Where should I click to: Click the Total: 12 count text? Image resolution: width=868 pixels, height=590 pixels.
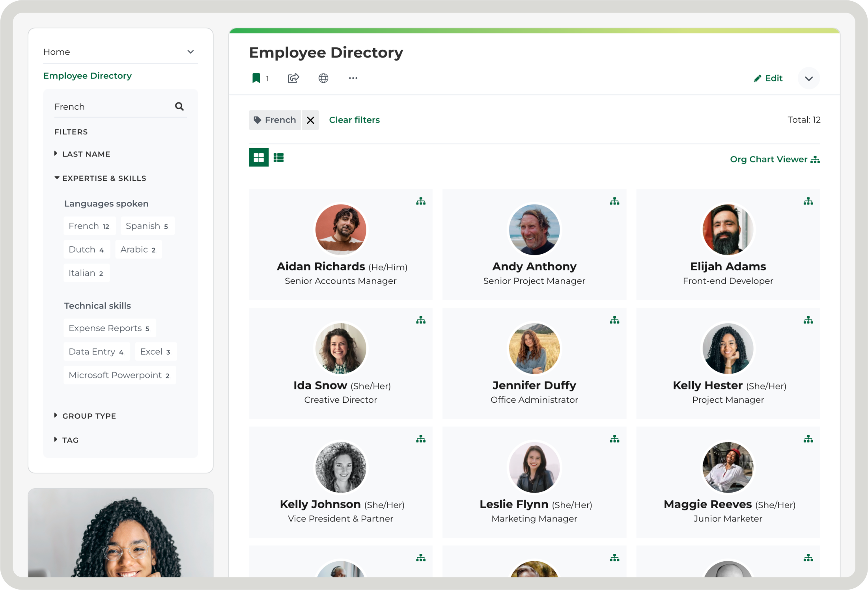(x=804, y=120)
